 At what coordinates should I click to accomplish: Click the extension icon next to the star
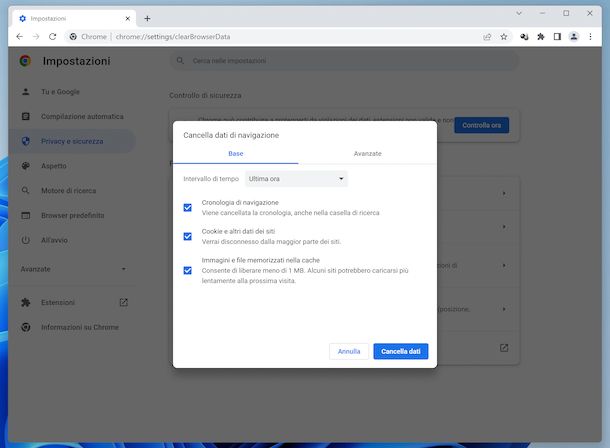tap(524, 37)
